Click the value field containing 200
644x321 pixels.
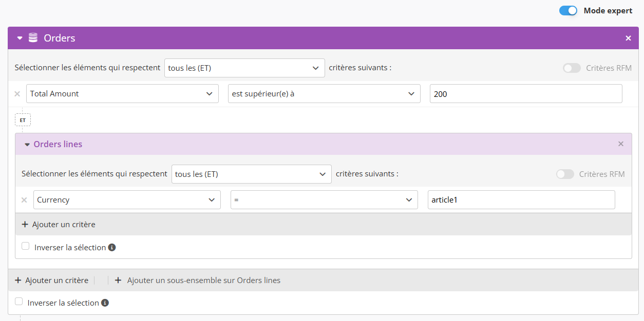tap(526, 94)
